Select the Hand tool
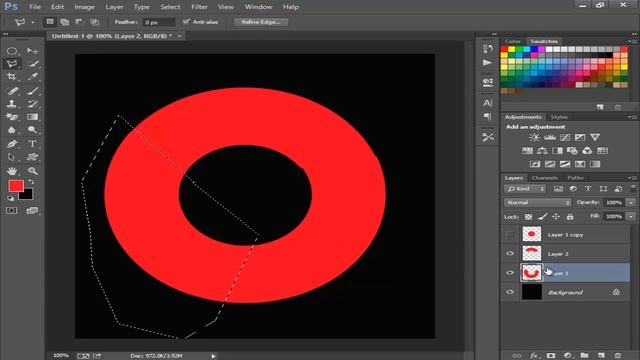This screenshot has width=640, height=360. point(12,171)
